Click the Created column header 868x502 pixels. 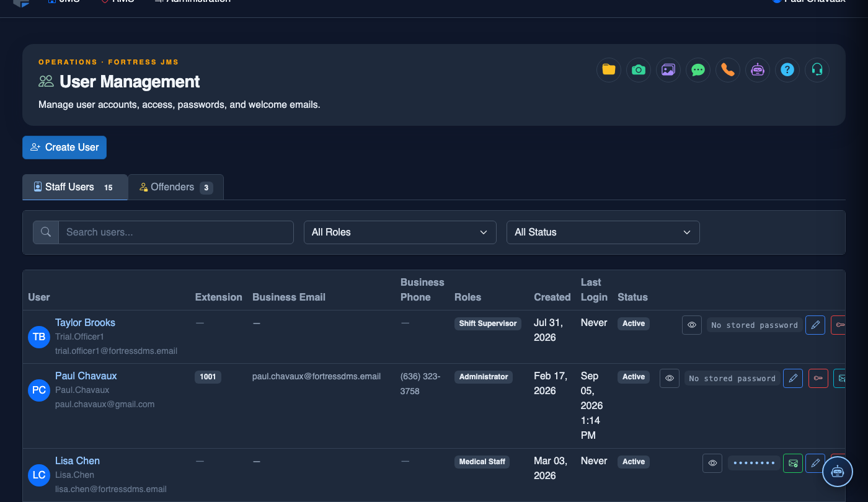(x=552, y=297)
